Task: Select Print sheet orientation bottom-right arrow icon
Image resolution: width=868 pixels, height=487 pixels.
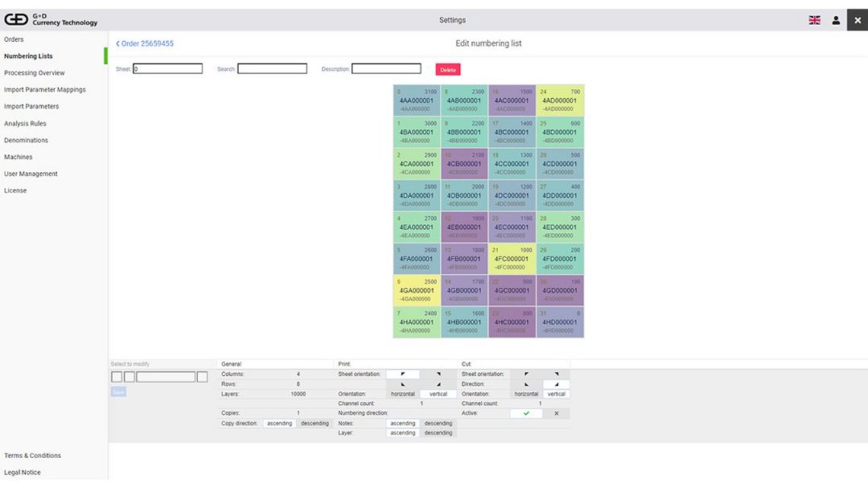Action: [438, 384]
